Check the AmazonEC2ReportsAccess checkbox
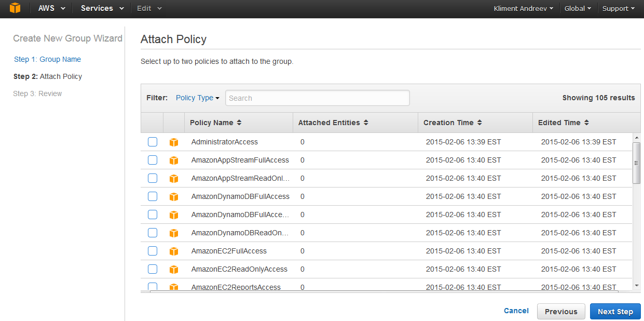 pos(153,287)
